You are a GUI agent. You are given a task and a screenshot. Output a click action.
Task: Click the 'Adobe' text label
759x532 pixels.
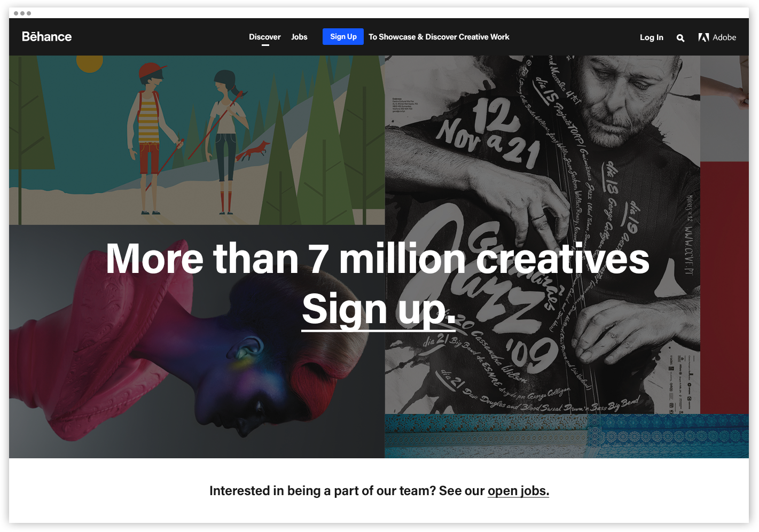(724, 37)
